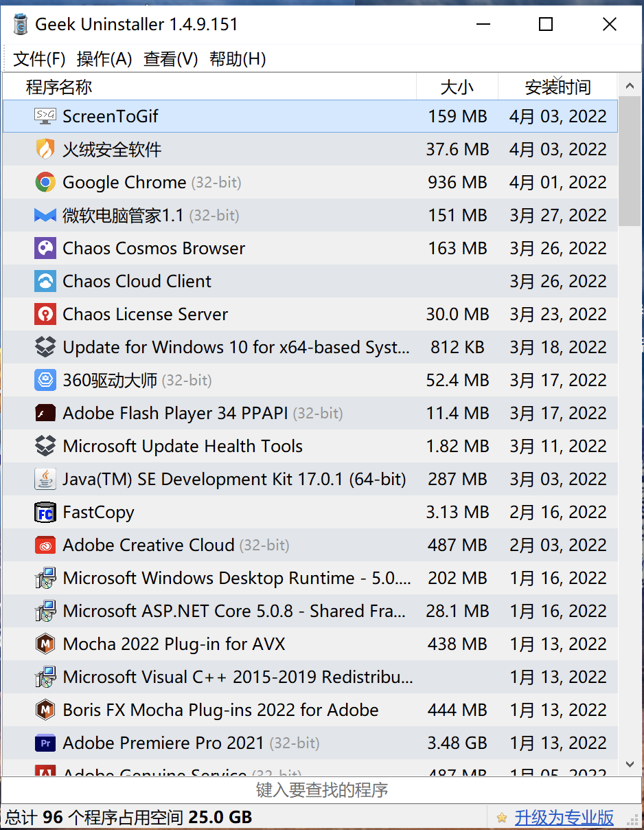
Task: Click the scrollbar down arrow
Action: (x=630, y=764)
